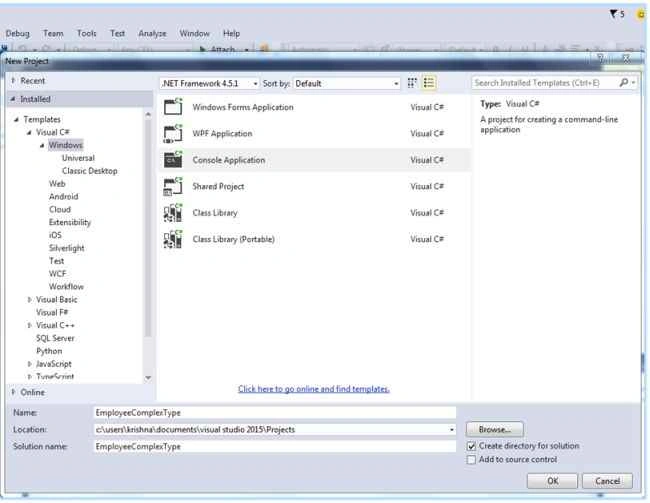Expand the JavaScript tree node
Image resolution: width=650 pixels, height=503 pixels.
(x=29, y=364)
